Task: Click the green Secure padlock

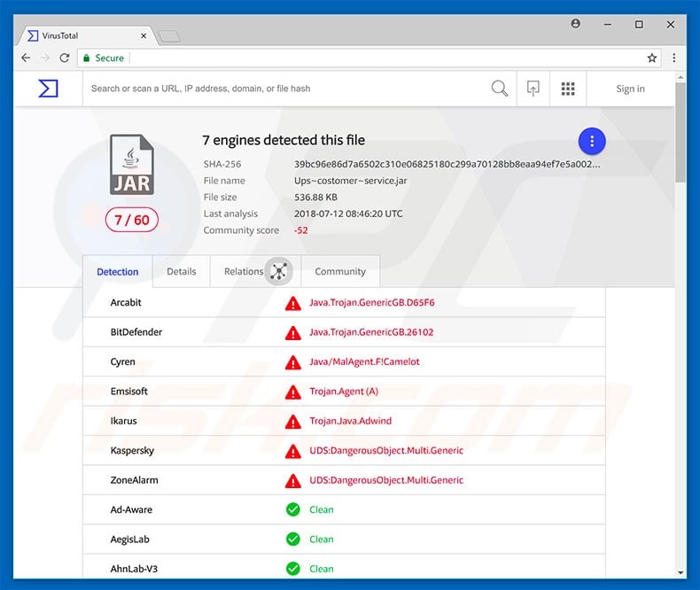Action: click(87, 58)
